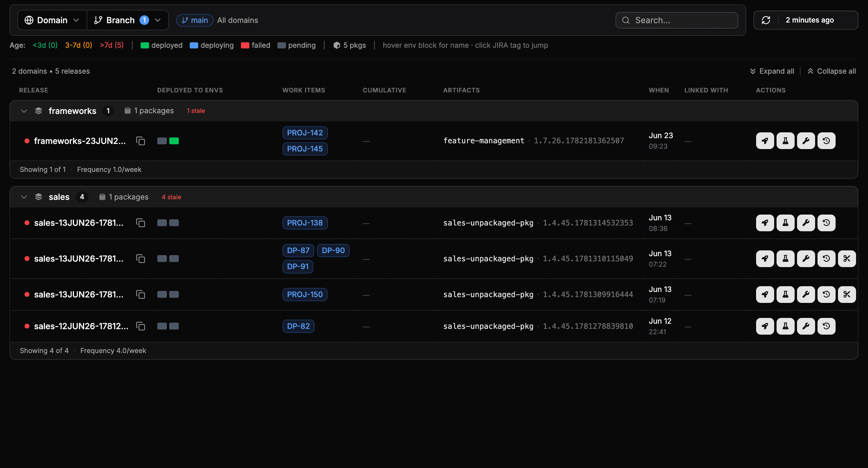Open flask test icon for frameworks-23JUN2 release
Viewport: 868px width, 468px height.
point(785,141)
